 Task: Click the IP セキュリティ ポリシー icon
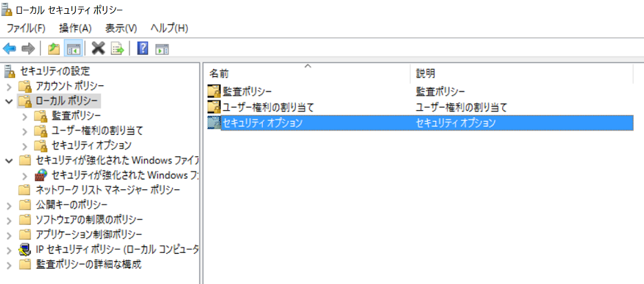tap(25, 250)
